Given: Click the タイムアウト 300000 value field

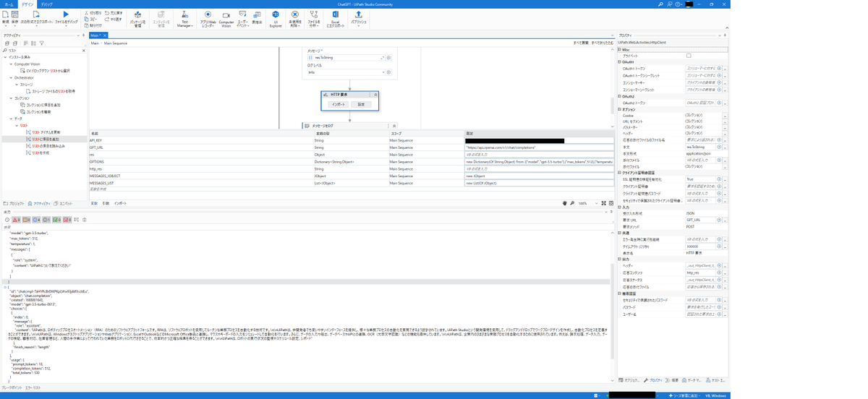Looking at the screenshot, I should [x=701, y=246].
